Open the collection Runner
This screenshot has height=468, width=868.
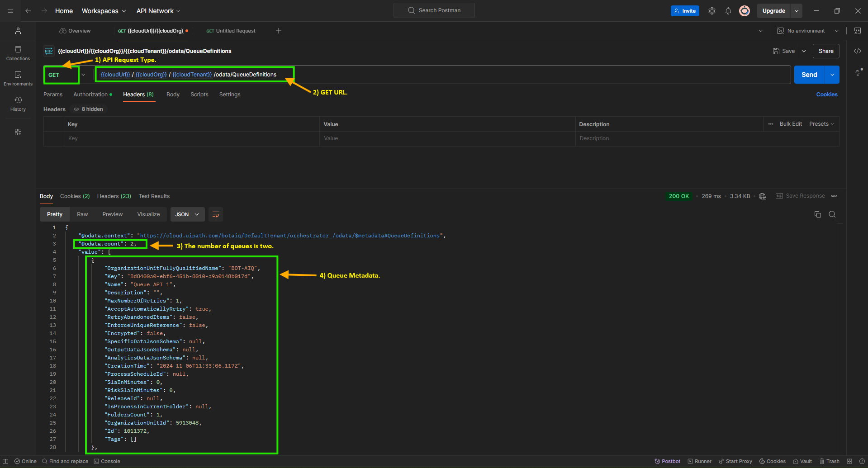point(700,461)
